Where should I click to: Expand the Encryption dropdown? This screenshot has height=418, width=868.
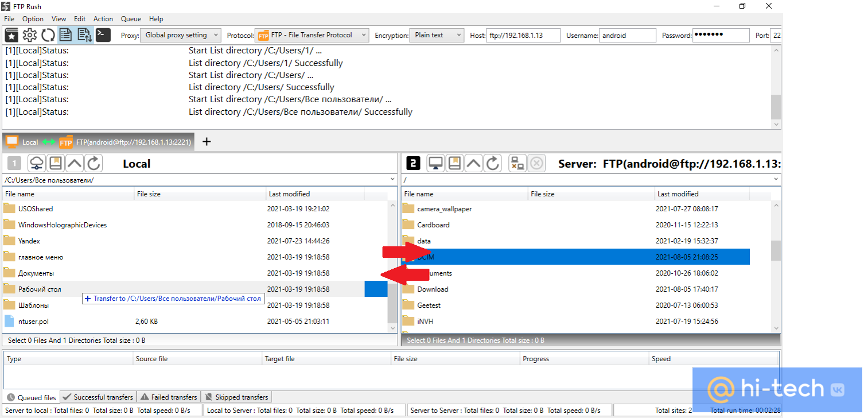tap(436, 35)
